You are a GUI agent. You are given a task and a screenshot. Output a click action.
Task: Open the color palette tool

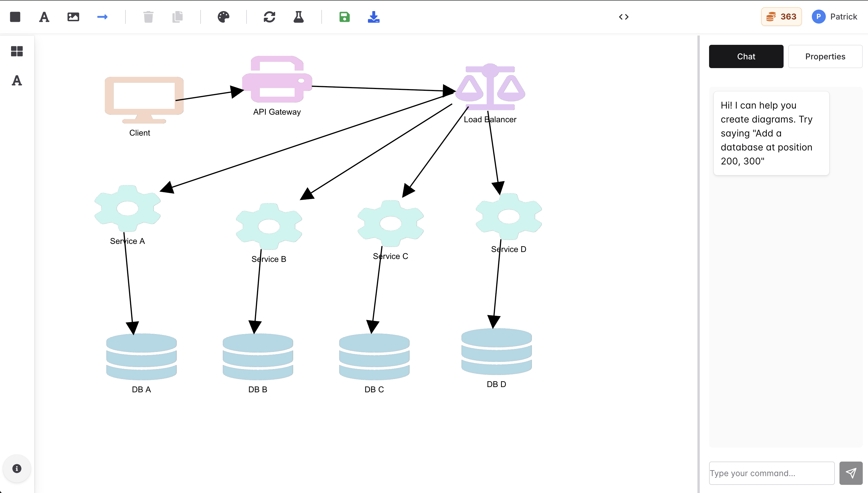pyautogui.click(x=224, y=17)
